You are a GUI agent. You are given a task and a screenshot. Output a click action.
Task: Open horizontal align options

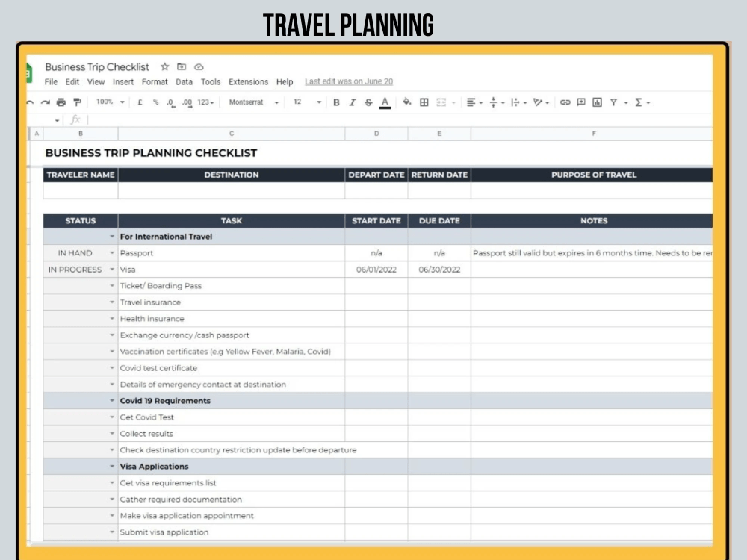point(474,102)
